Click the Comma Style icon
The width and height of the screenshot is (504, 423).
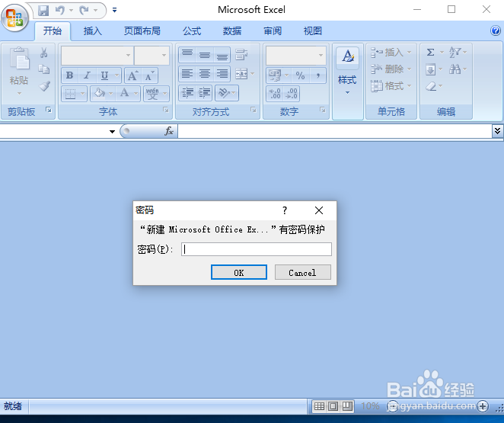[x=318, y=75]
